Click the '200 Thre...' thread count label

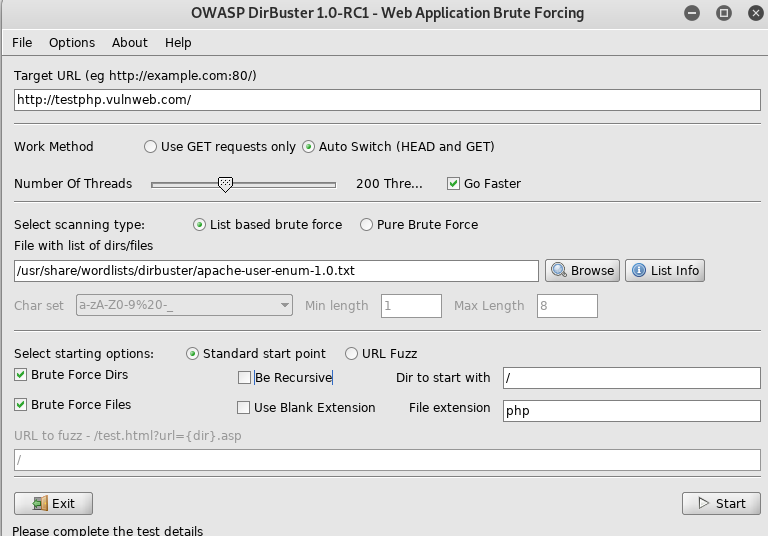389,184
